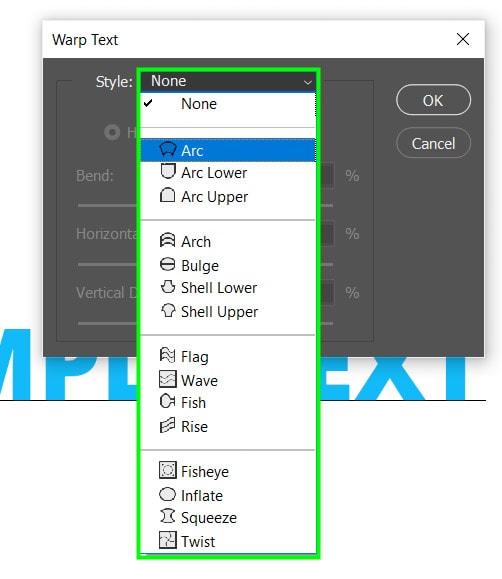Select the Horizontal radio button
Image resolution: width=502 pixels, height=579 pixels.
point(112,132)
